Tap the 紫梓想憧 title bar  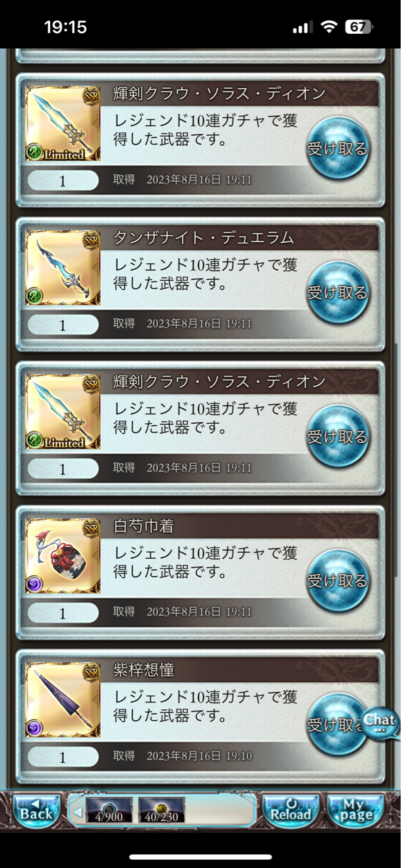[242, 670]
